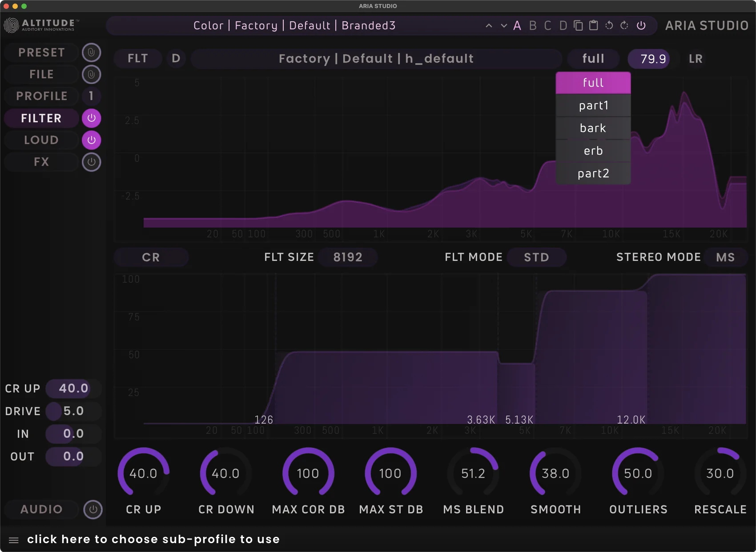
Task: Select bark from the open dropdown
Action: [593, 128]
